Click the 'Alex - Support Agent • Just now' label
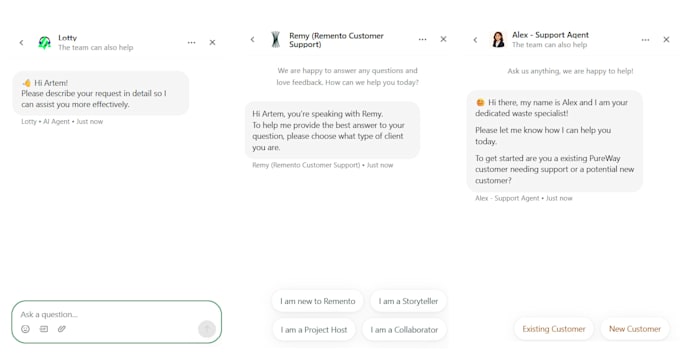 pos(523,198)
